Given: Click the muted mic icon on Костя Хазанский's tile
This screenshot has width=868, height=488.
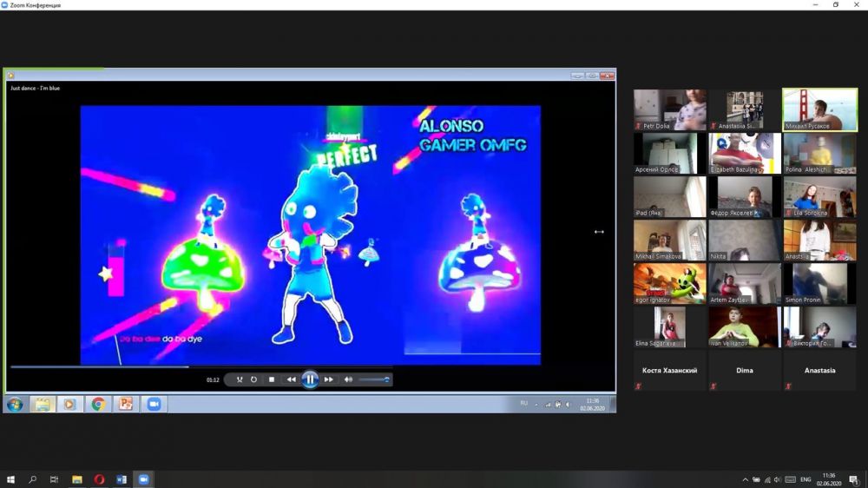Looking at the screenshot, I should click(x=638, y=386).
